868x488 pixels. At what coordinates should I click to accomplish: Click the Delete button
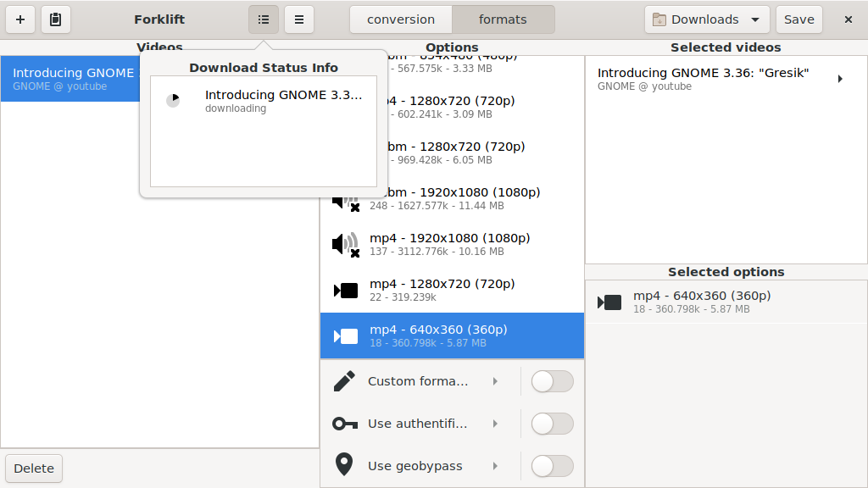point(34,468)
